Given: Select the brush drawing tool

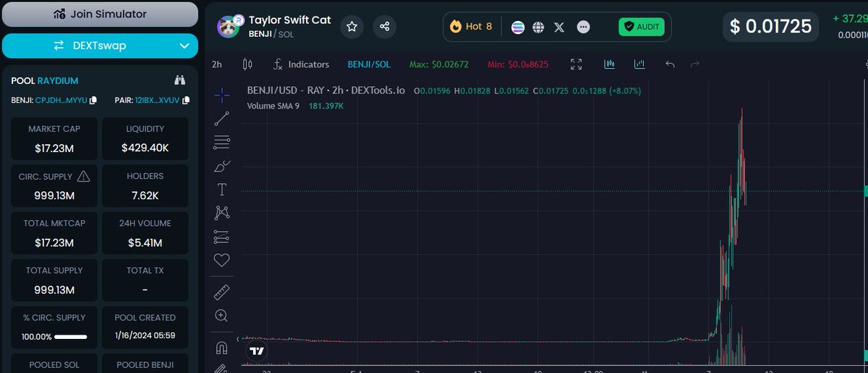Looking at the screenshot, I should (222, 166).
